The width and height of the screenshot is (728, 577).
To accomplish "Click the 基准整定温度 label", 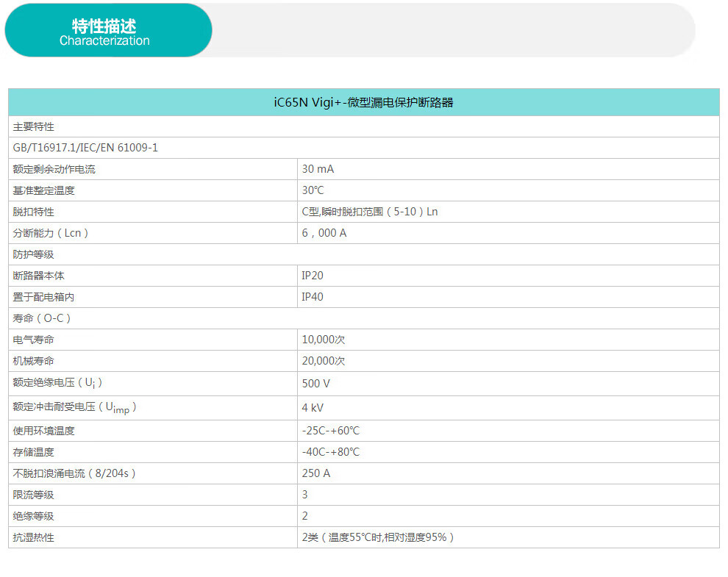I will pos(43,190).
